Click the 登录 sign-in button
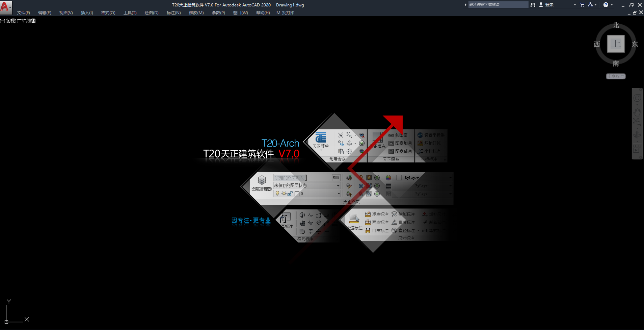 (x=549, y=5)
